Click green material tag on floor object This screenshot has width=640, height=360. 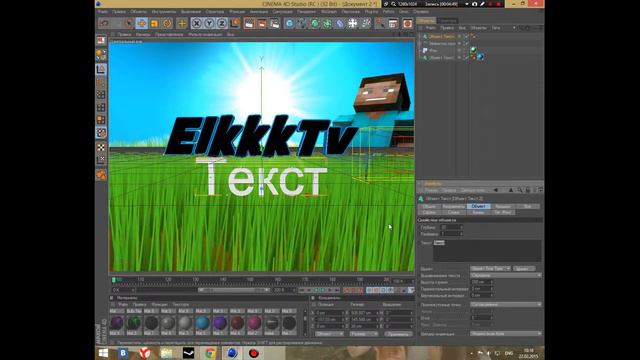point(473,50)
